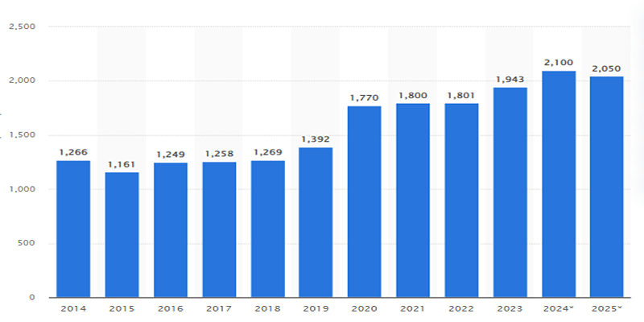644x322 pixels.
Task: Click the 2024* x-axis label
Action: click(x=559, y=308)
